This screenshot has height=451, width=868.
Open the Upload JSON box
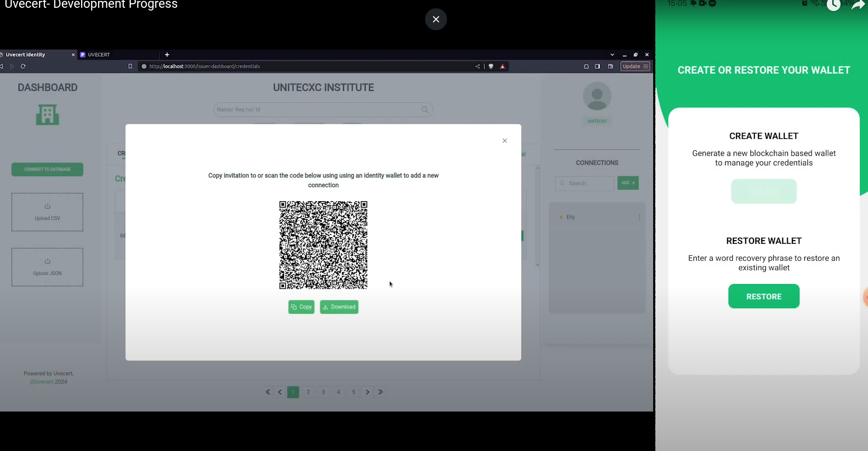tap(47, 267)
